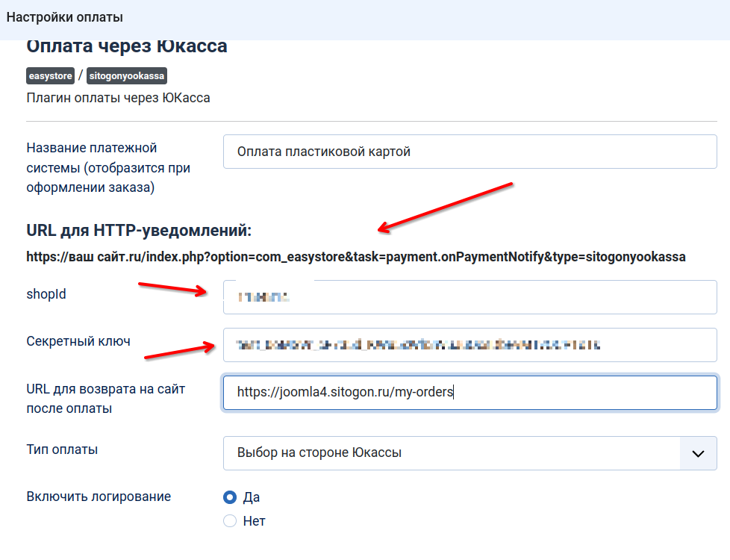Viewport: 730px width, 560px height.
Task: Click the Тип оплаты label
Action: [62, 449]
